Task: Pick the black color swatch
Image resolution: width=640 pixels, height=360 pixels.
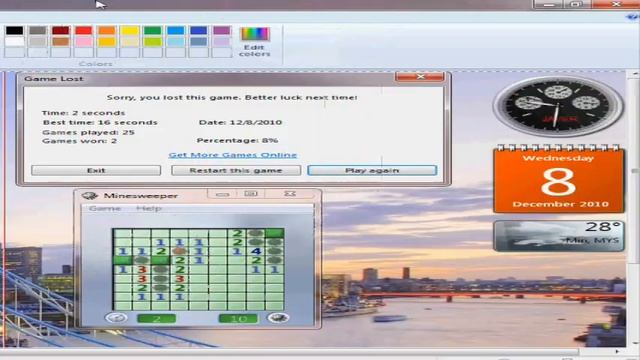Action: [15, 31]
